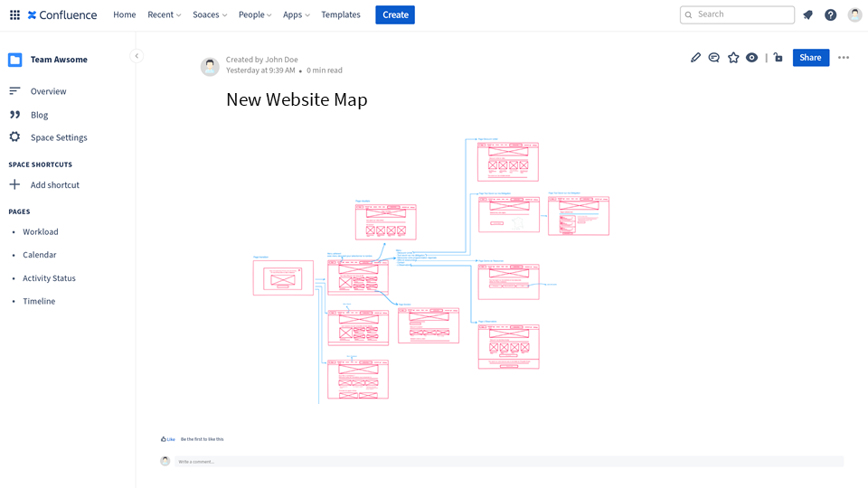Click the Add shortcut link

pos(55,184)
